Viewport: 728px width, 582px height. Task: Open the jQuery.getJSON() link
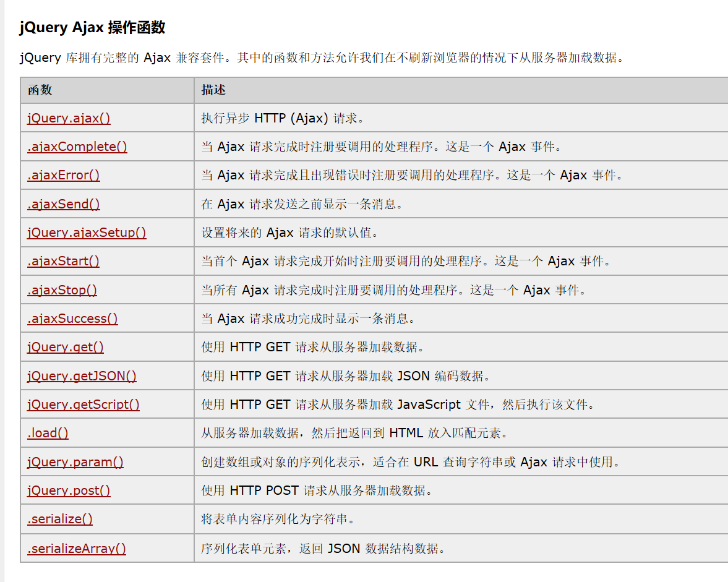click(82, 375)
